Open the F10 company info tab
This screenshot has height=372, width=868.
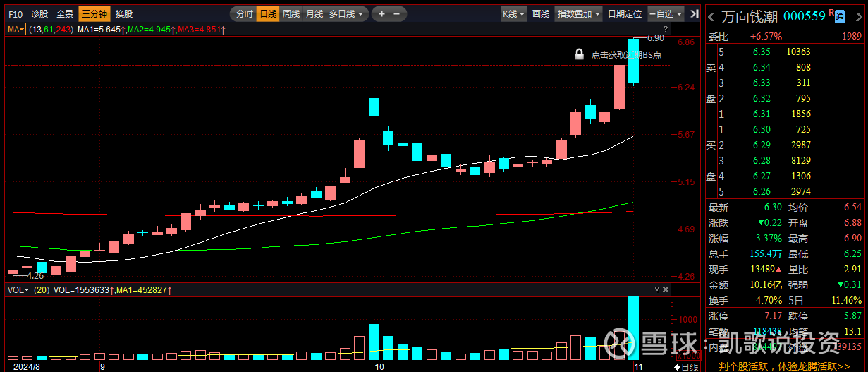[16, 13]
